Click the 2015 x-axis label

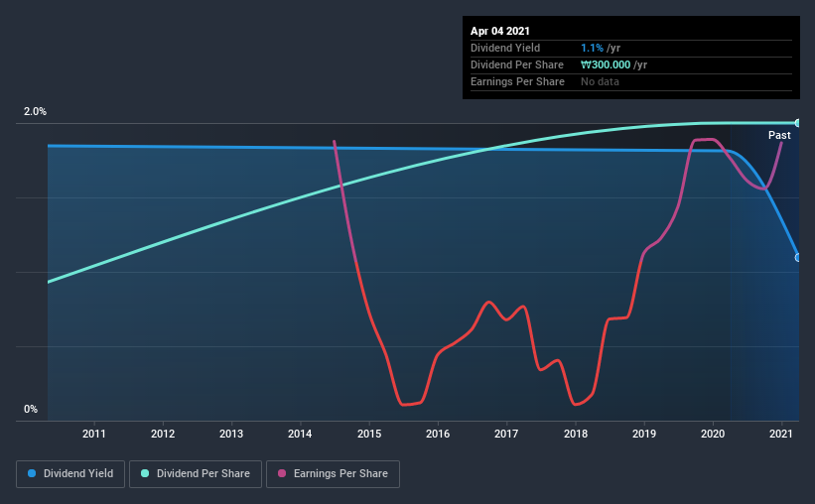[x=369, y=434]
